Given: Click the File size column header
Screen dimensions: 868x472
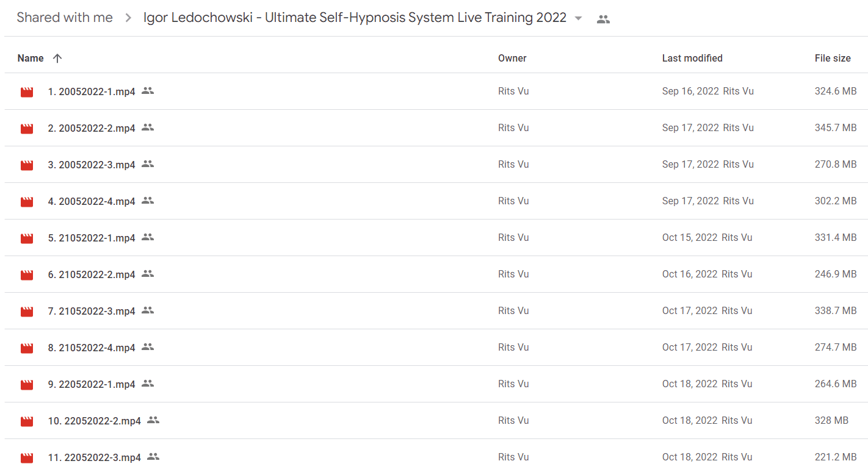Looking at the screenshot, I should 833,59.
